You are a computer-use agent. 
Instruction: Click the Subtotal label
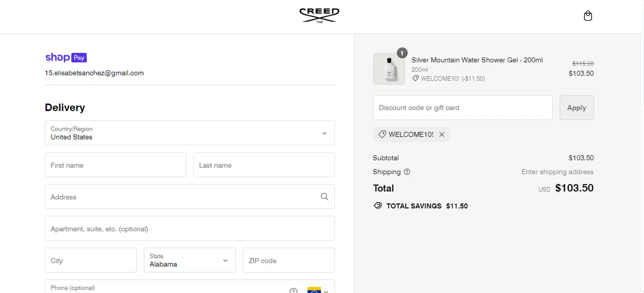point(386,158)
